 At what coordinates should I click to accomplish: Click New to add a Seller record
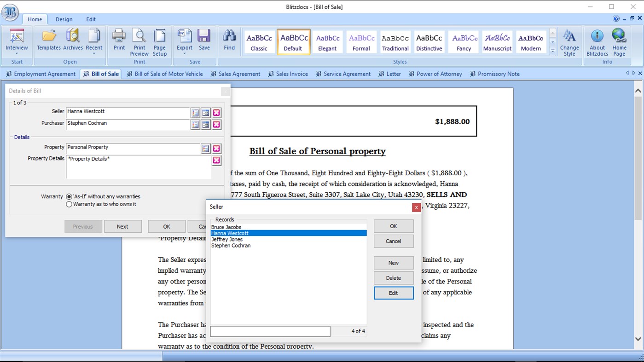393,263
